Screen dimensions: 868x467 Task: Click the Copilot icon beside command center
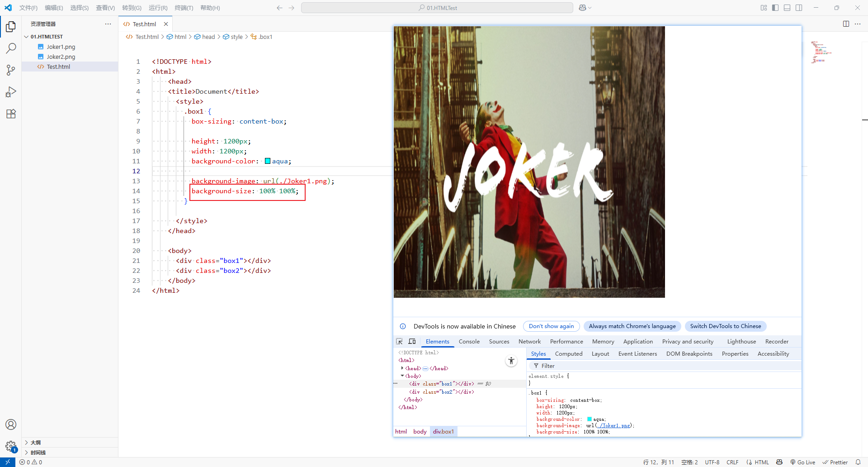pyautogui.click(x=582, y=8)
